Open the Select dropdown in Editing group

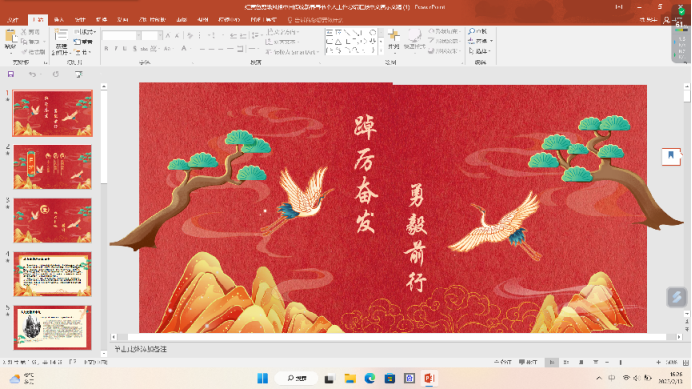click(480, 51)
